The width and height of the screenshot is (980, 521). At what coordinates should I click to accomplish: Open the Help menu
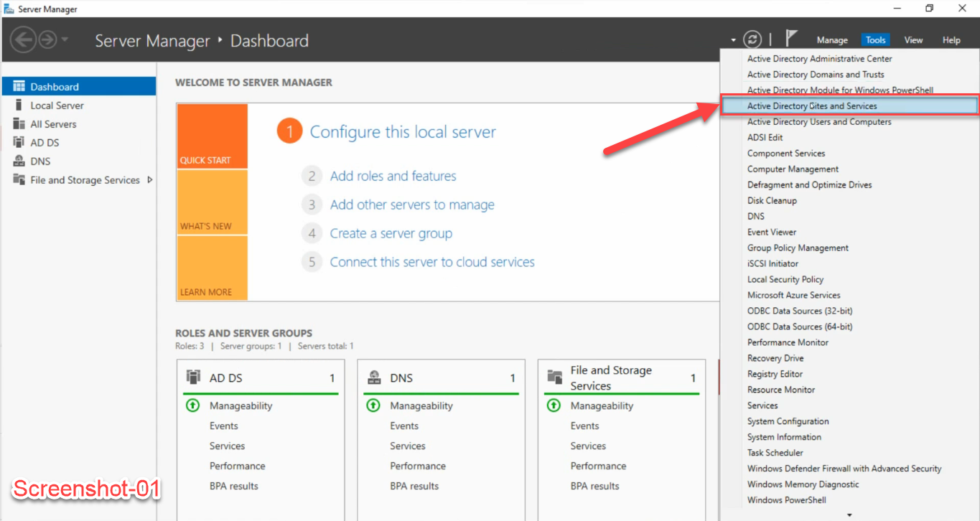coord(951,40)
